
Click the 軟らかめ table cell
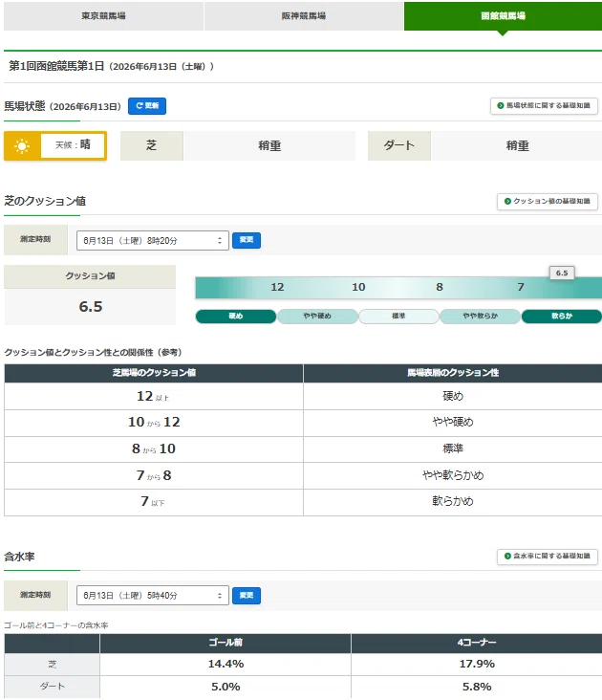tap(453, 502)
